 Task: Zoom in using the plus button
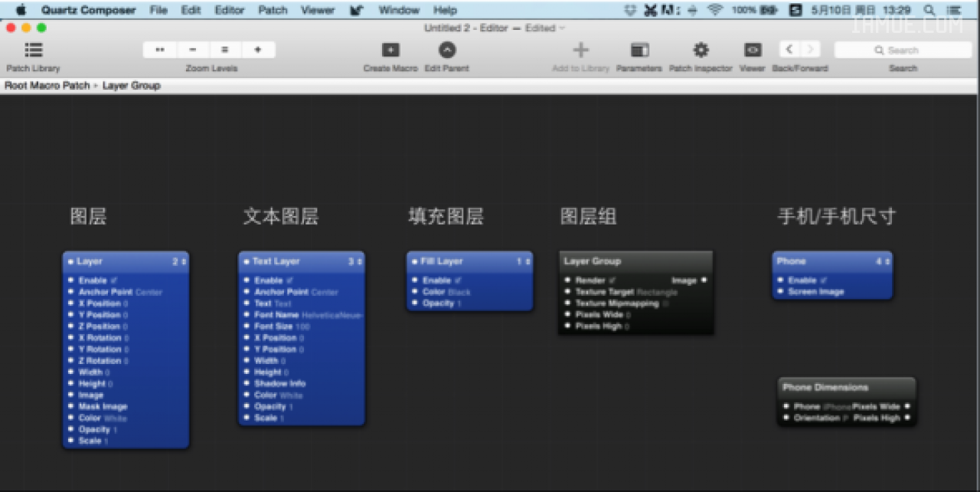pos(258,50)
